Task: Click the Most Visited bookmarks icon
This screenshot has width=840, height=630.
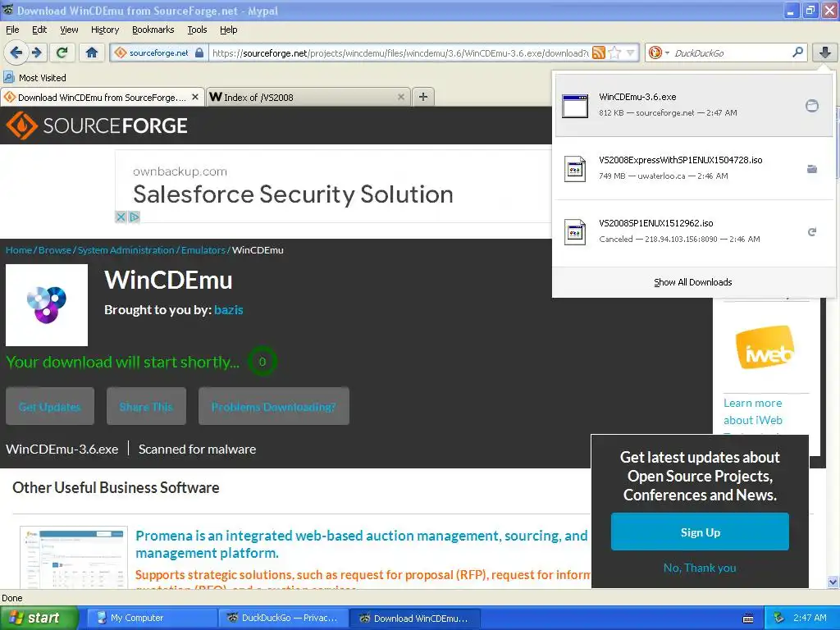Action: coord(8,78)
